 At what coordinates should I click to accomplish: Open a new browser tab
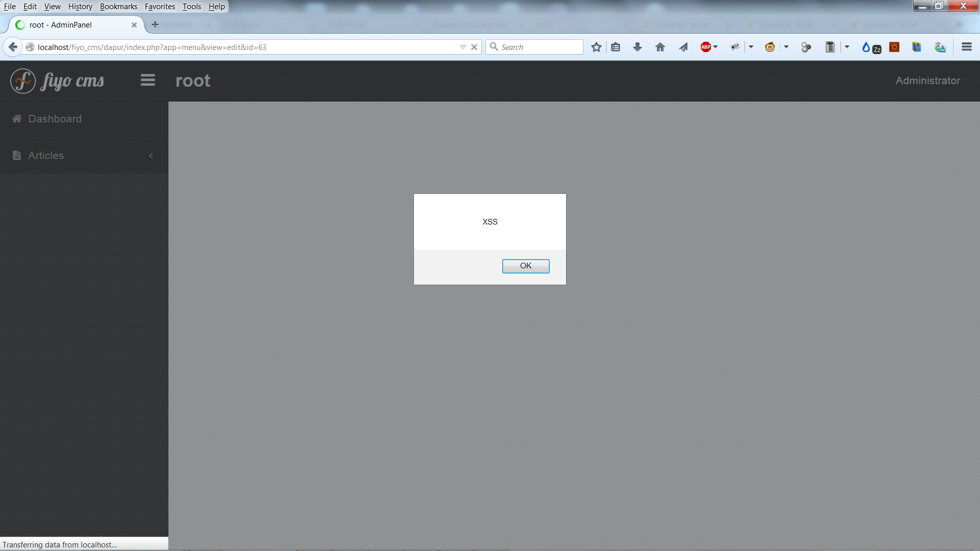click(155, 24)
